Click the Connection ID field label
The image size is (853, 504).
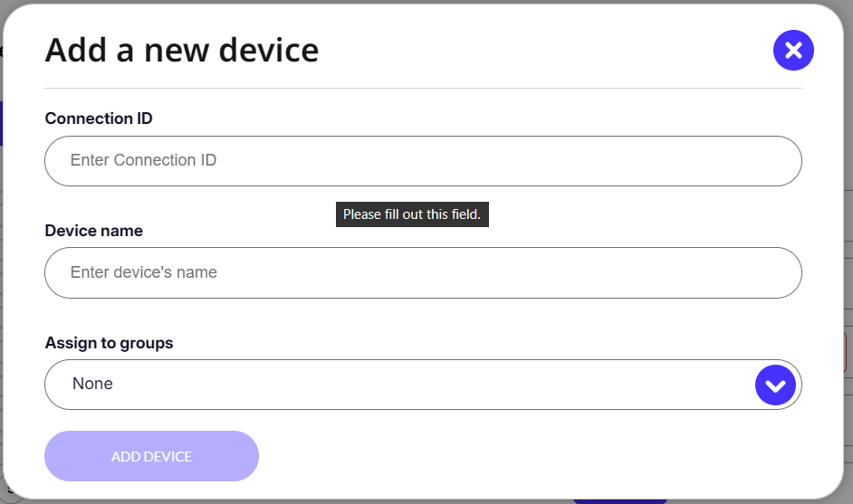coord(99,119)
